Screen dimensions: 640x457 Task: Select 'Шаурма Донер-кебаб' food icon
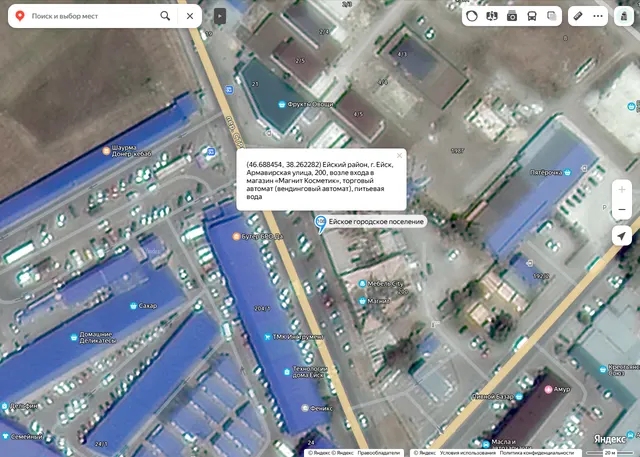106,151
